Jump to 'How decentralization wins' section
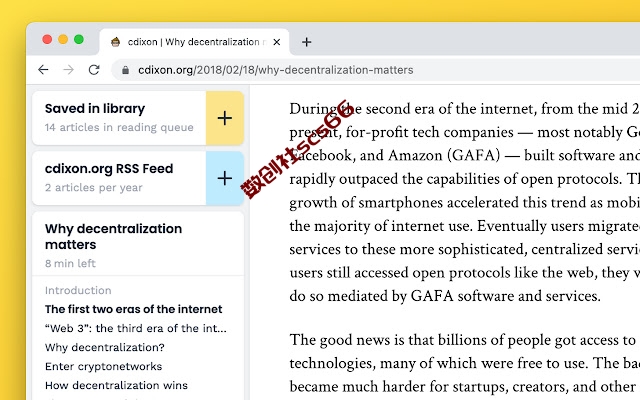Viewport: 640px width, 400px height. tap(116, 385)
